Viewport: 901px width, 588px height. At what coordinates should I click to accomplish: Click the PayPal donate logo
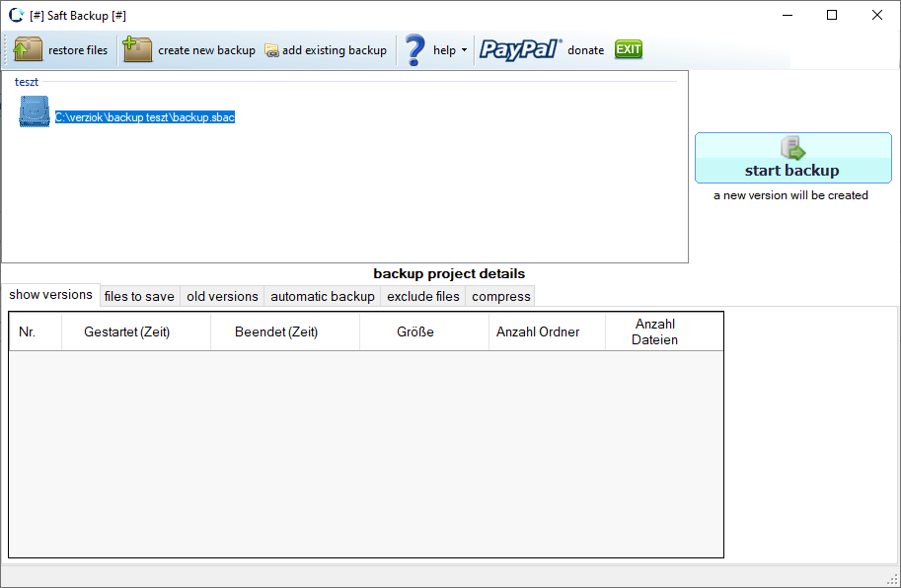[x=520, y=49]
